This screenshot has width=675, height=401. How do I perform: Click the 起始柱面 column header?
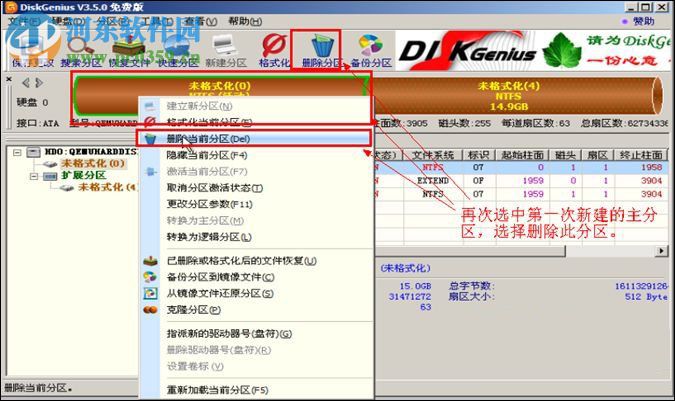coord(522,155)
